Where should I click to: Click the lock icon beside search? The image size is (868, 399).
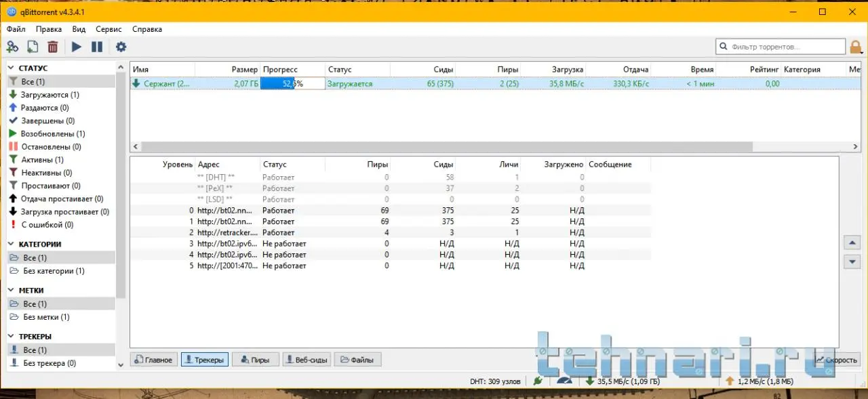[x=856, y=47]
